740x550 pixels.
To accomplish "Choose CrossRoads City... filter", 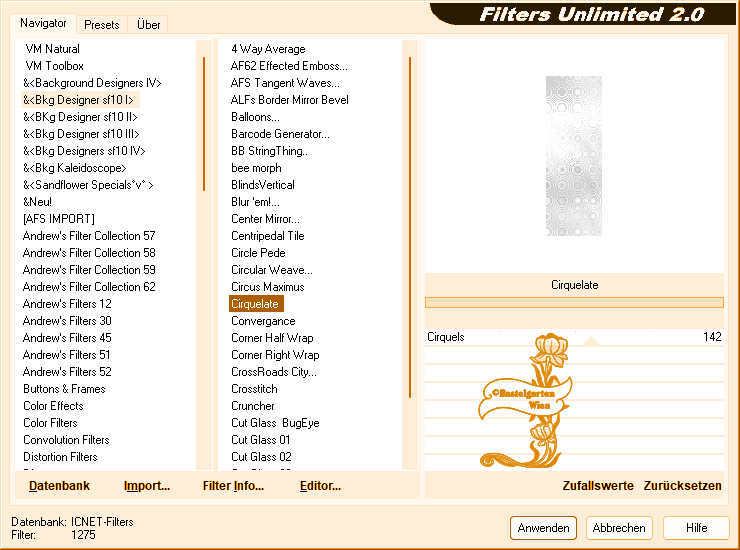I will tap(274, 372).
